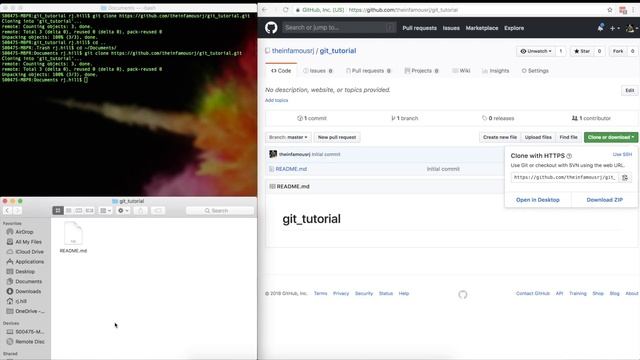Reload the GitHub page
640x360 pixels.
[x=285, y=10]
